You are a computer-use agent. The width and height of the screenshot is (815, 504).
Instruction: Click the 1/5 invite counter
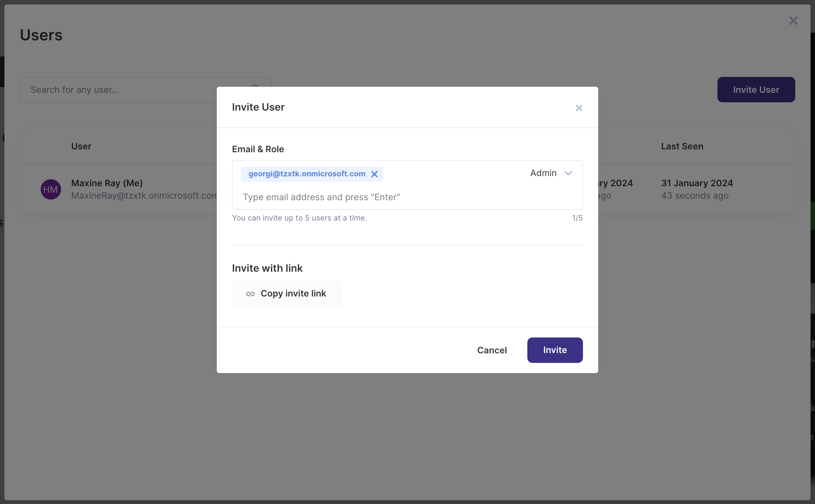(x=577, y=218)
